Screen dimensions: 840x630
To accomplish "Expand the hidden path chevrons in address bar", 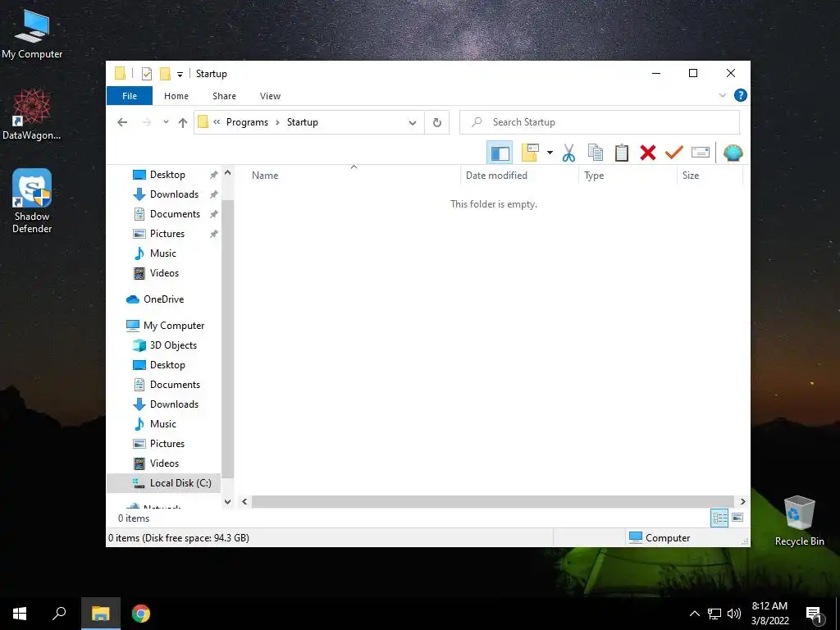I will point(217,122).
